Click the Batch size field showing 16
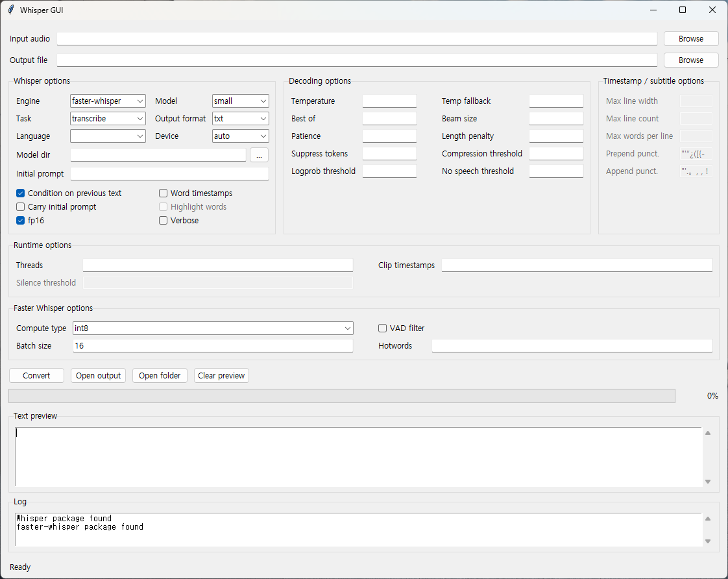728x579 pixels. [213, 346]
